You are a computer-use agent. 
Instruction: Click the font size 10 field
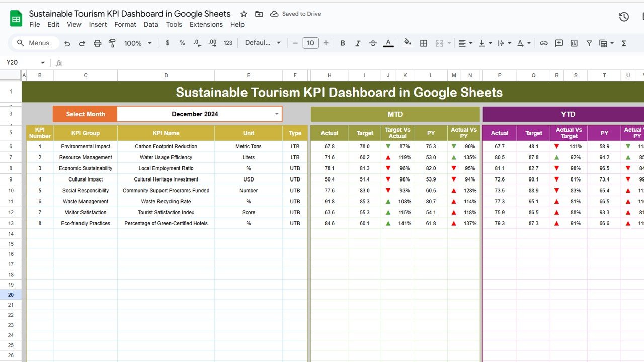point(310,43)
